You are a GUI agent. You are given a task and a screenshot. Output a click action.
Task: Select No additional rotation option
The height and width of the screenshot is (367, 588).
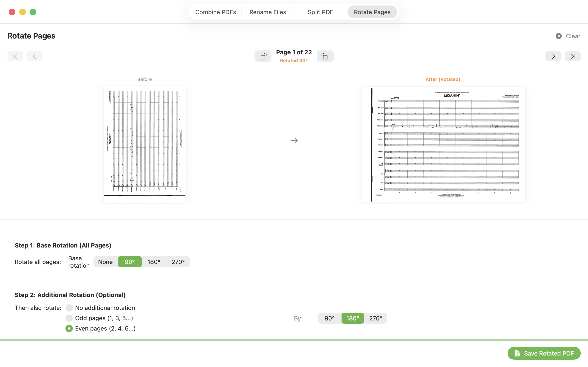69,308
